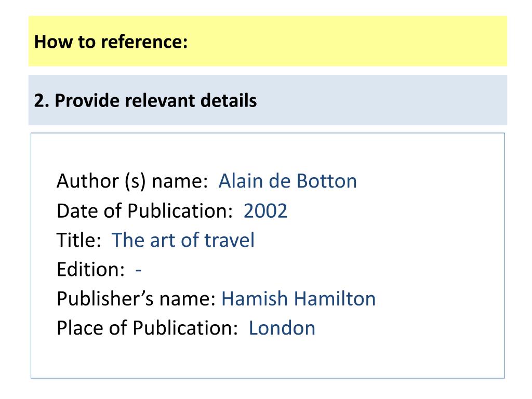Viewport: 532px width, 399px height.
Task: Click the word 'travel' in the title
Action: click(229, 240)
